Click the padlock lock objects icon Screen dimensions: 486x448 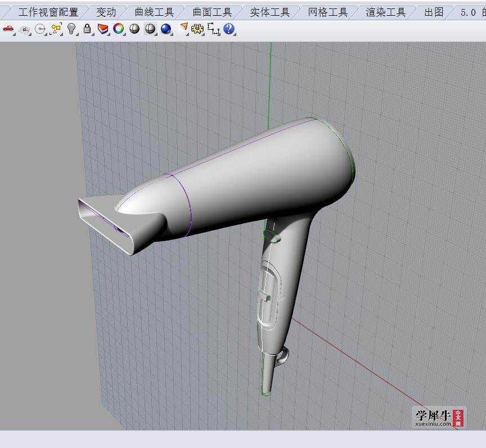tap(87, 29)
